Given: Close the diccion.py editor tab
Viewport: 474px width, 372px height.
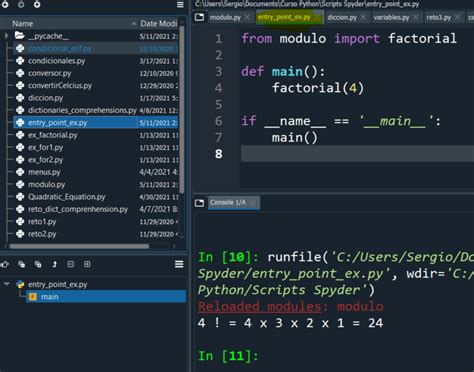Looking at the screenshot, I should click(363, 17).
